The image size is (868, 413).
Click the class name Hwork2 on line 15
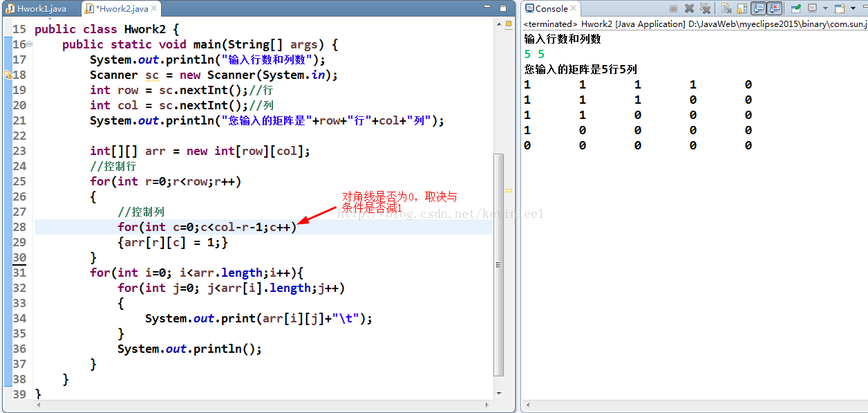click(x=144, y=29)
